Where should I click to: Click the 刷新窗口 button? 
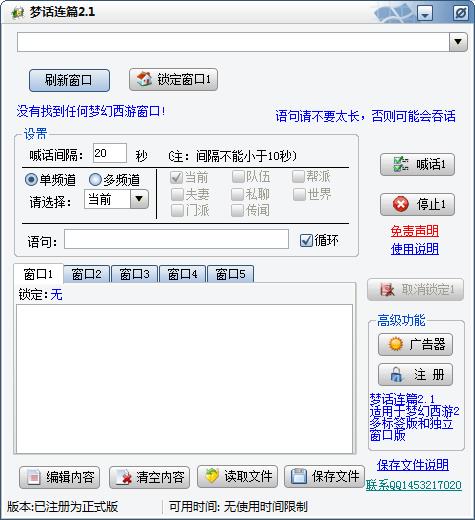pyautogui.click(x=69, y=80)
